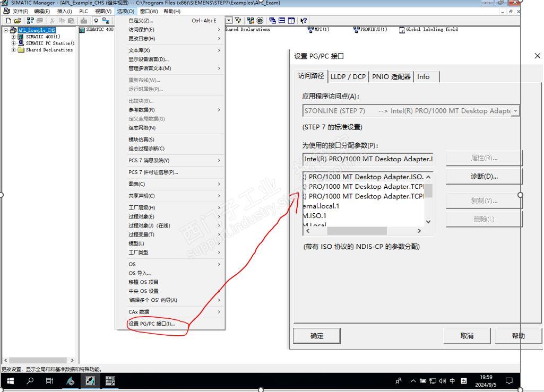
Task: Switch to the PNIO 适配器 tab
Action: click(x=391, y=77)
